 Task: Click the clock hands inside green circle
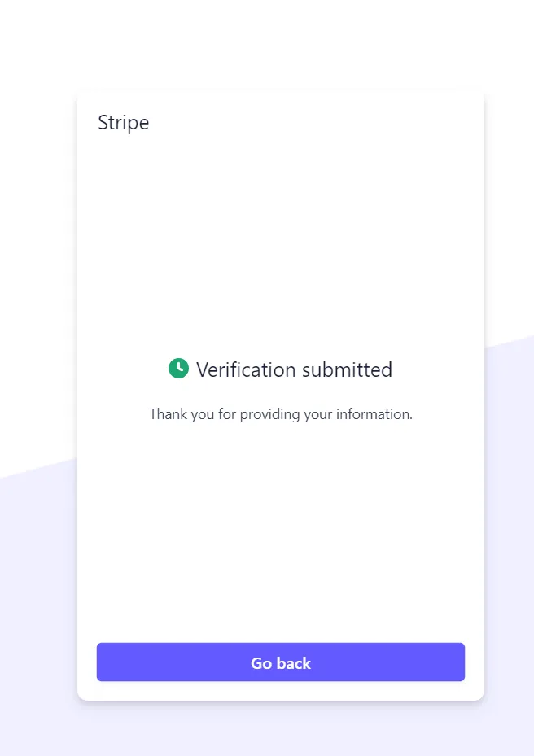coord(180,367)
